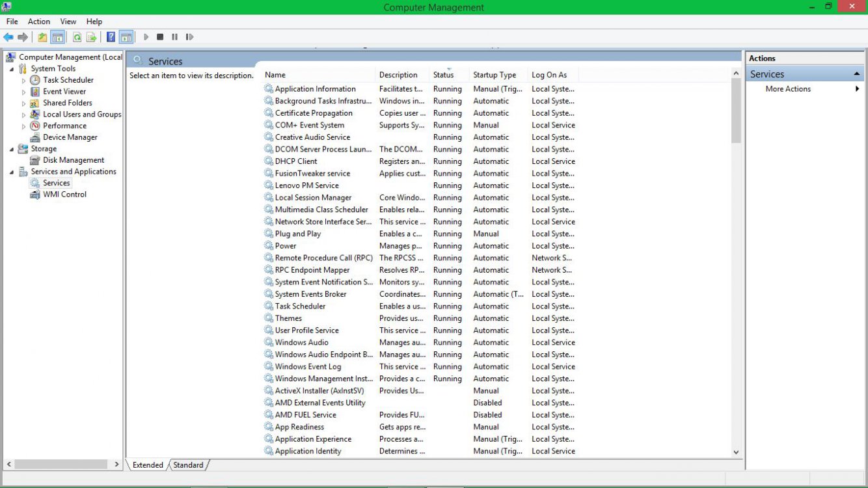This screenshot has width=868, height=488.
Task: Collapse the System Tools tree node
Action: pyautogui.click(x=12, y=69)
